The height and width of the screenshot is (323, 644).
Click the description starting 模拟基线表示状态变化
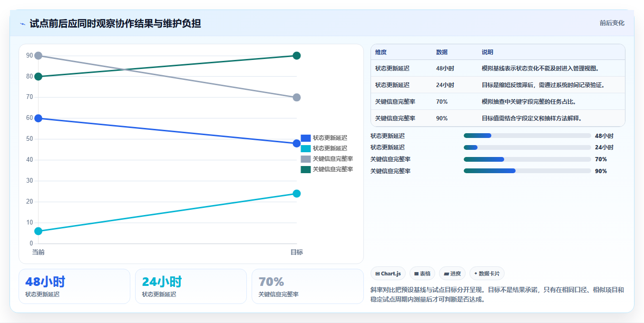(541, 69)
